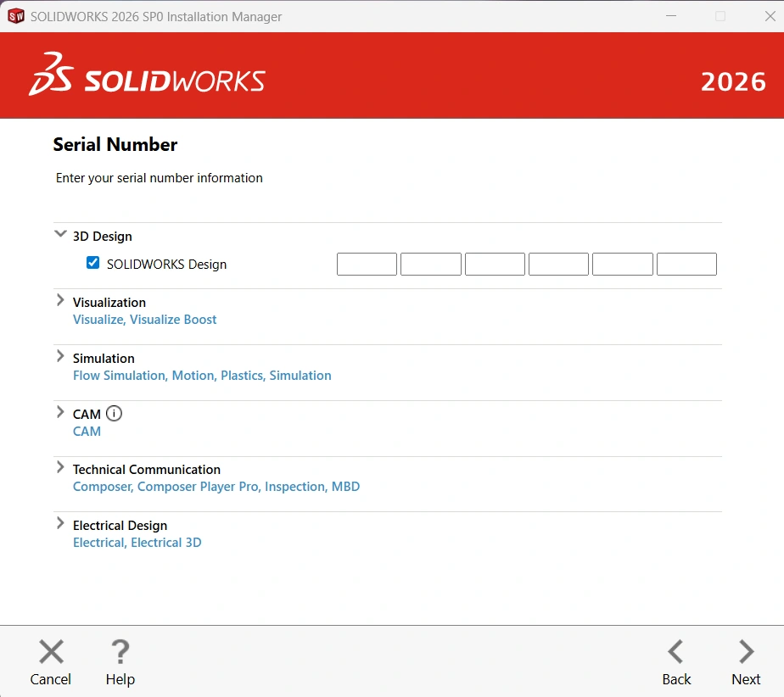
Task: Minimize the Installation Manager window
Action: pyautogui.click(x=671, y=16)
